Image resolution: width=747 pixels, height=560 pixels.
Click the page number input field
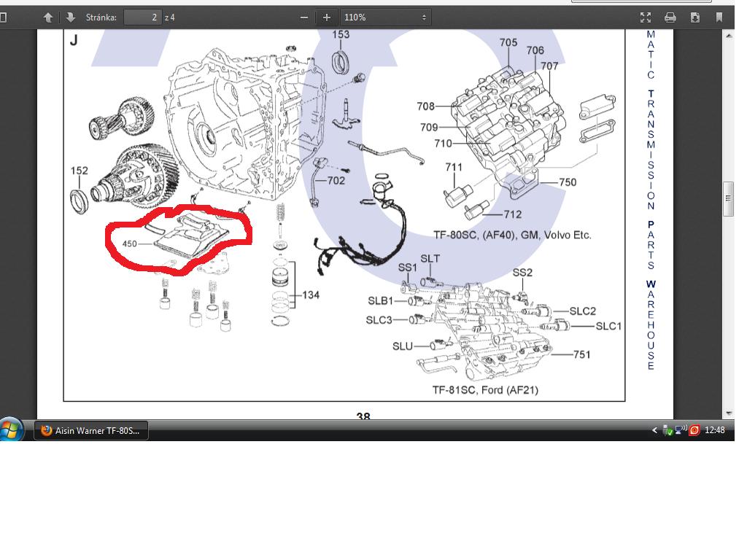point(142,17)
